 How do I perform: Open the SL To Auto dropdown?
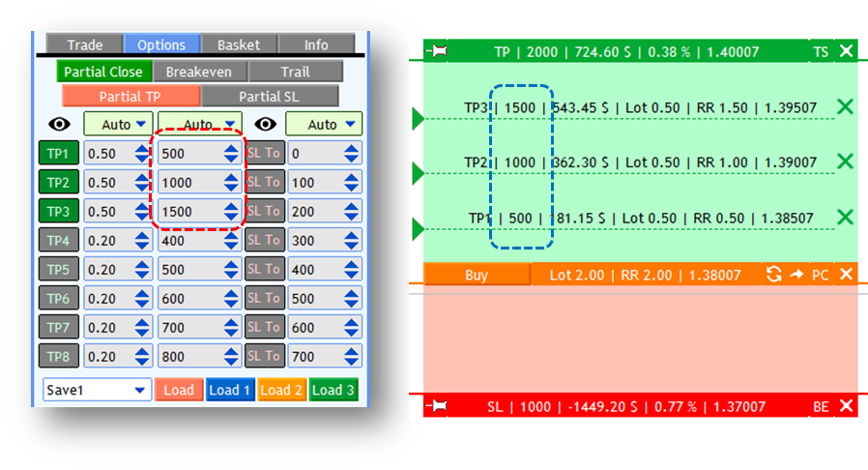tap(324, 124)
